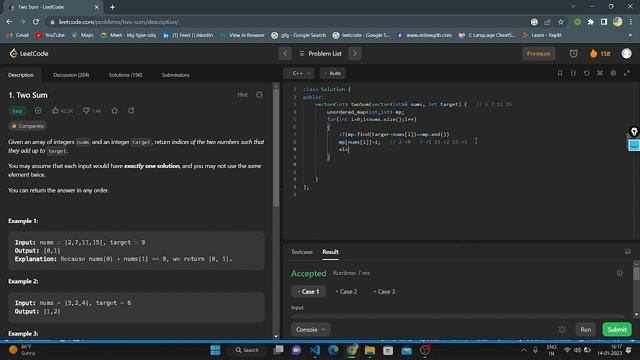Image resolution: width=640 pixels, height=360 pixels.
Task: Open the Learn - Replit bookmark
Action: click(542, 35)
